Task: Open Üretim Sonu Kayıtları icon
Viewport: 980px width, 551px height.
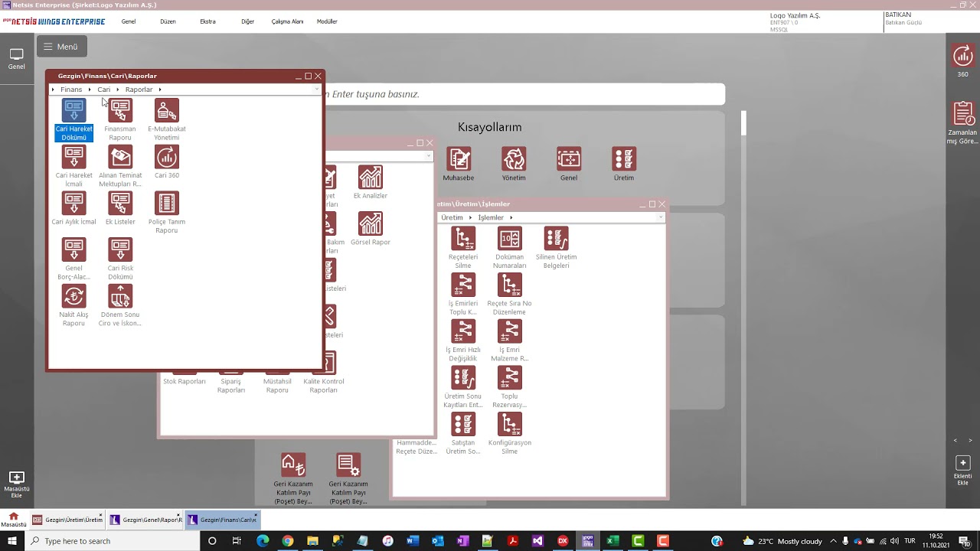Action: coord(463,378)
